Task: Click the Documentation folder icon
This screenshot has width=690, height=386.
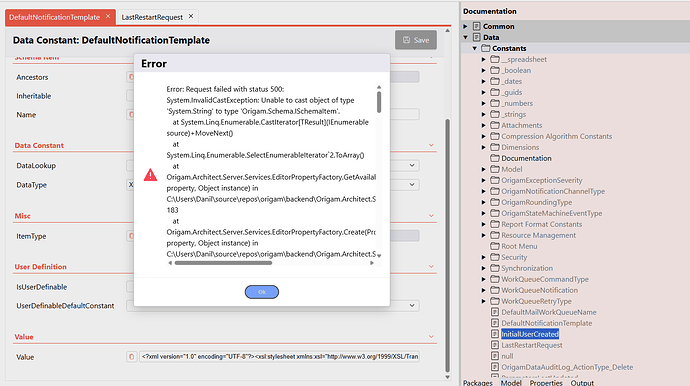Action: (x=495, y=158)
